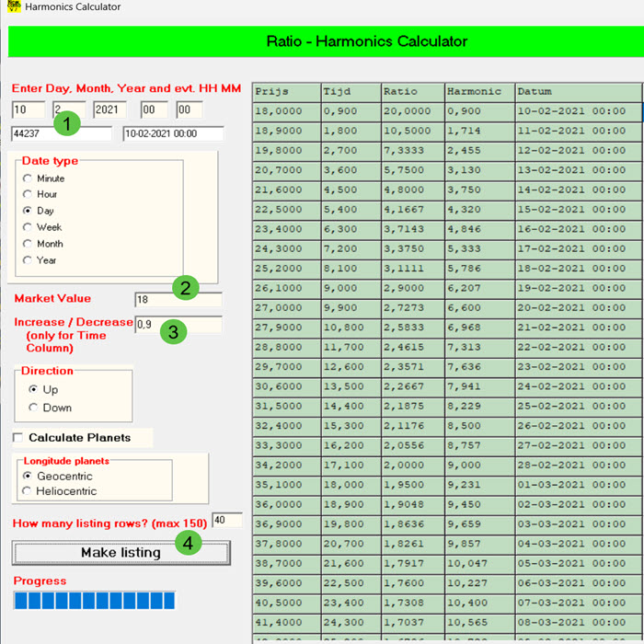
Task: Click the hours field next to year
Action: click(154, 109)
